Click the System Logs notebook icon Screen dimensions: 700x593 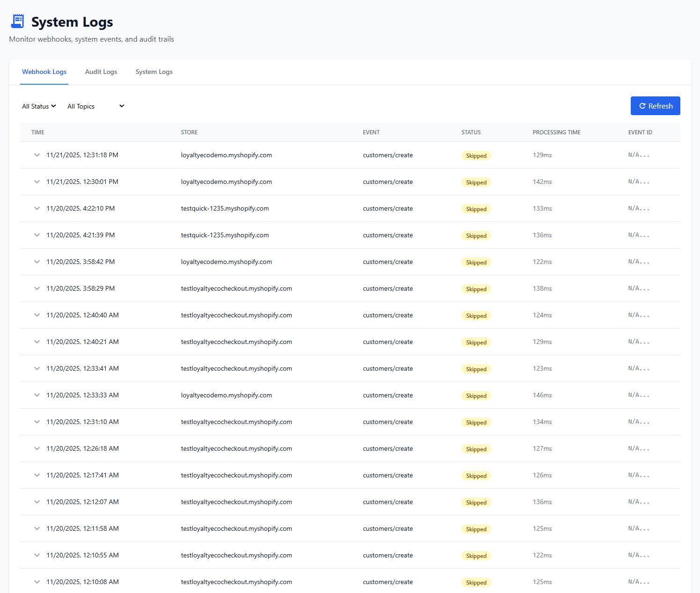point(17,21)
